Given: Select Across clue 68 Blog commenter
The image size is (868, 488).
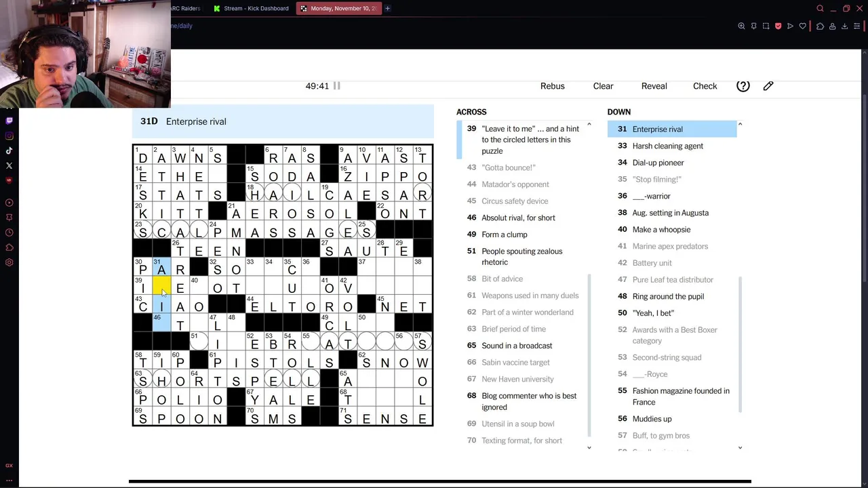Looking at the screenshot, I should click(x=521, y=401).
